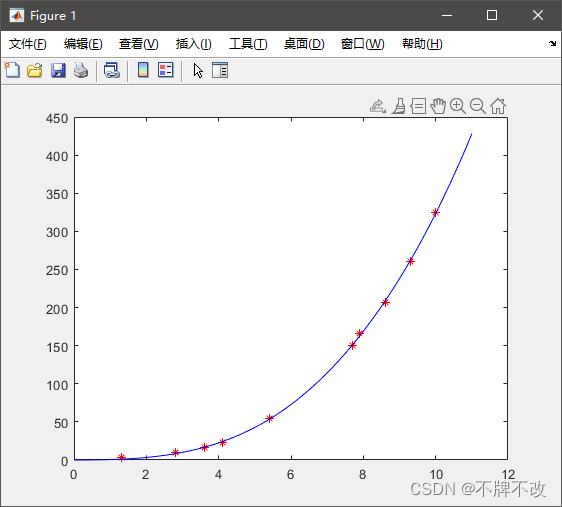Open the 桌面(D) menu
562x507 pixels.
pyautogui.click(x=304, y=44)
